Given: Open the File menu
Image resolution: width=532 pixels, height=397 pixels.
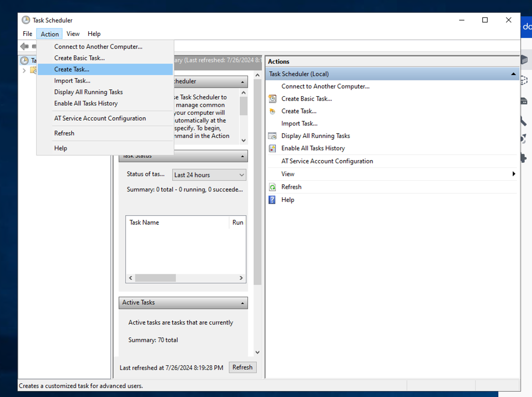Looking at the screenshot, I should coord(27,33).
